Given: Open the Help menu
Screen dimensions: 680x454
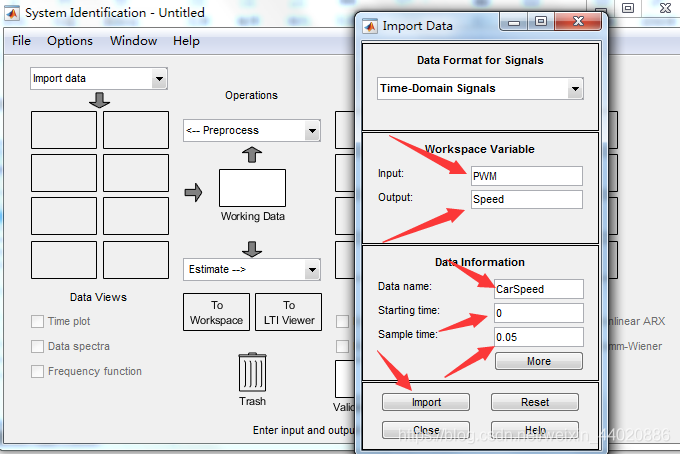Looking at the screenshot, I should (x=186, y=41).
